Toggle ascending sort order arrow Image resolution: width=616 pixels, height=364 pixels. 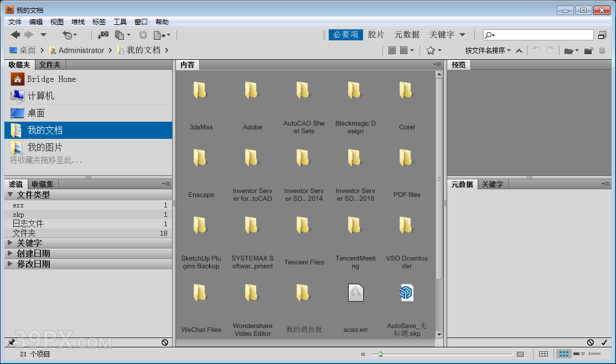point(519,50)
